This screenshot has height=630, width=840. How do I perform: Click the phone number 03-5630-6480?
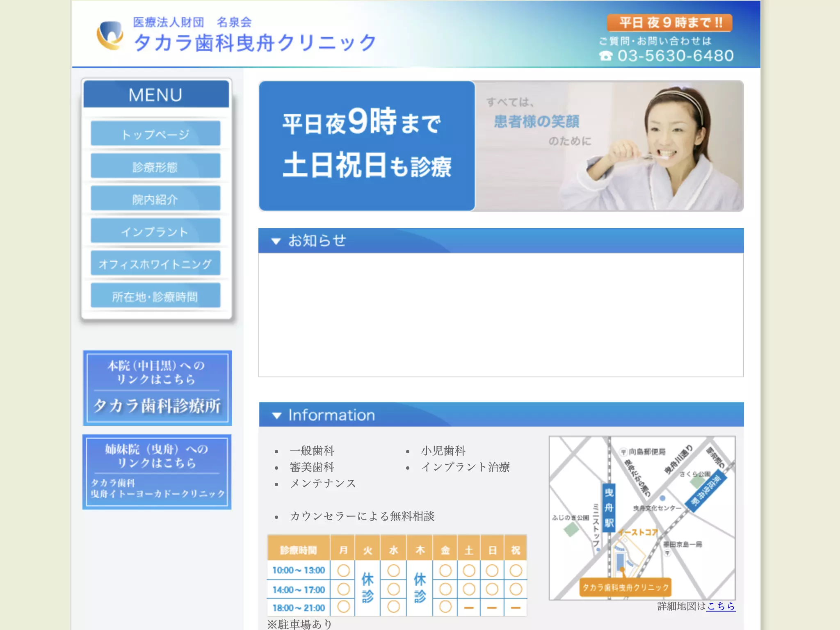[x=676, y=56]
